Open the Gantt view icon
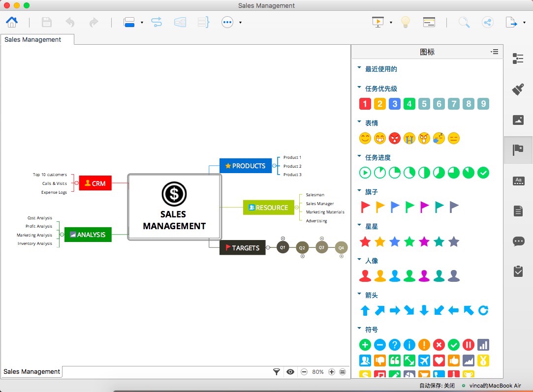Image resolution: width=533 pixels, height=392 pixels. pos(429,22)
